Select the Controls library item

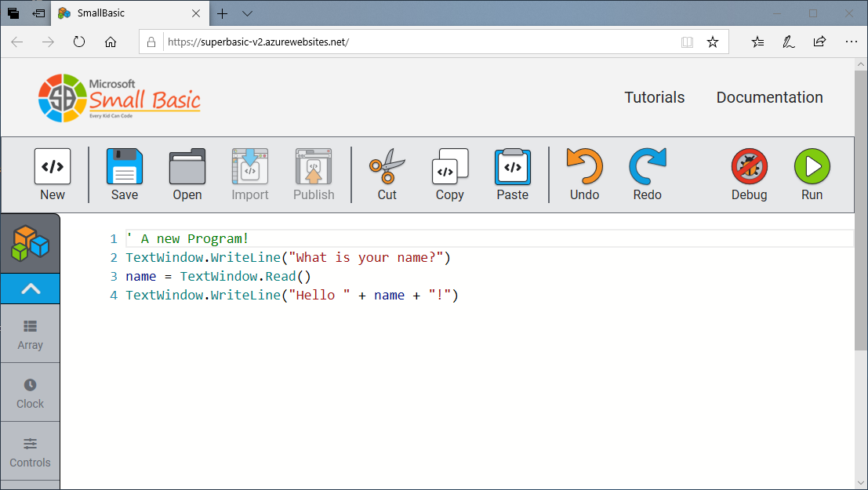click(x=31, y=452)
